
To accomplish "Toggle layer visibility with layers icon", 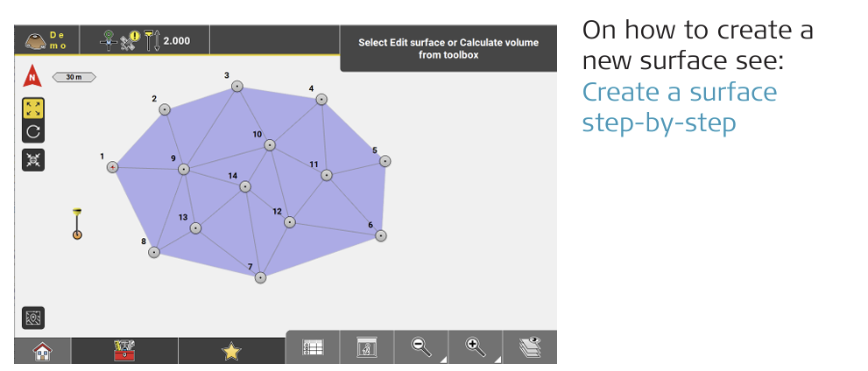I will (530, 347).
